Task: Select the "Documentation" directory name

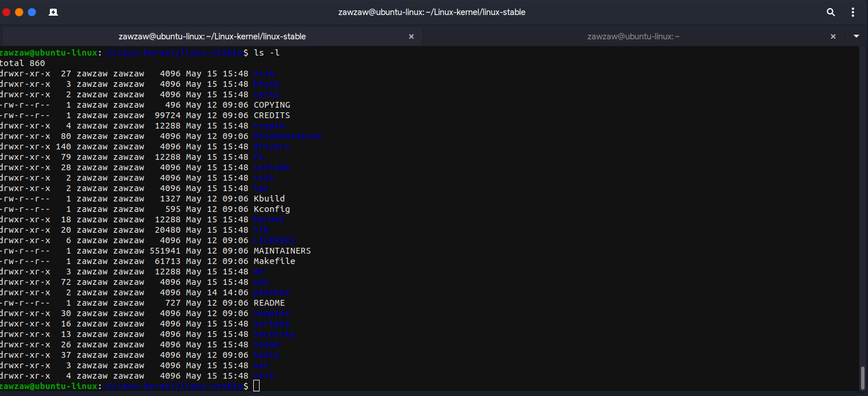Action: point(287,136)
